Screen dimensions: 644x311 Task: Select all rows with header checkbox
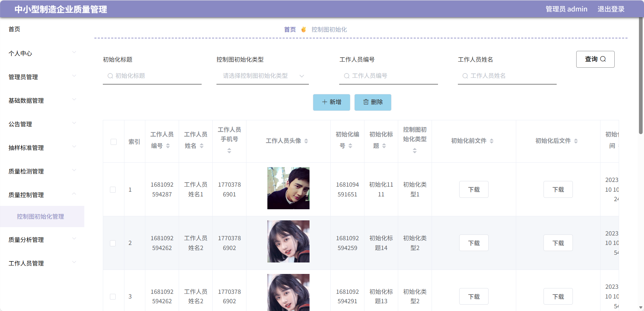click(x=114, y=142)
